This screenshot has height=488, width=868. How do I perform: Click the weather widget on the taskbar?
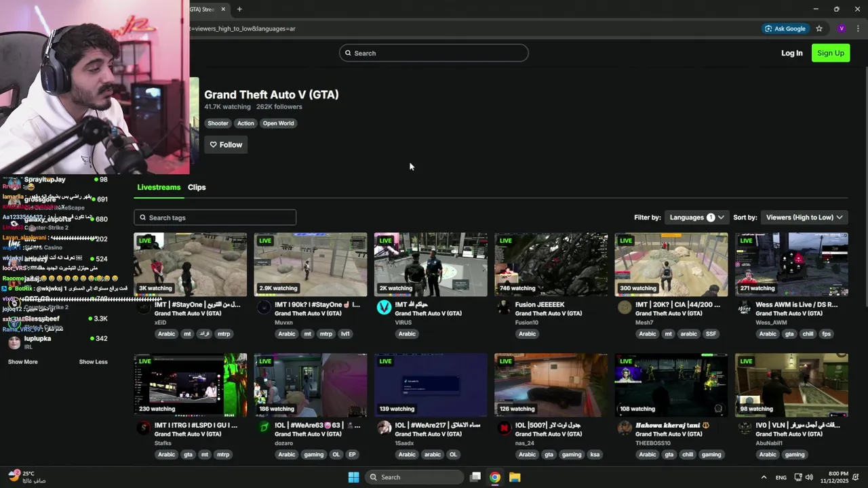(27, 477)
